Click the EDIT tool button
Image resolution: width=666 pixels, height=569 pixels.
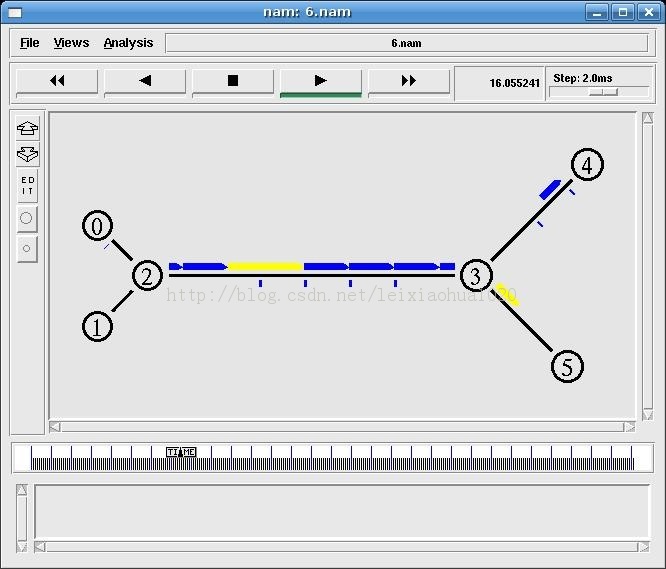(28, 186)
